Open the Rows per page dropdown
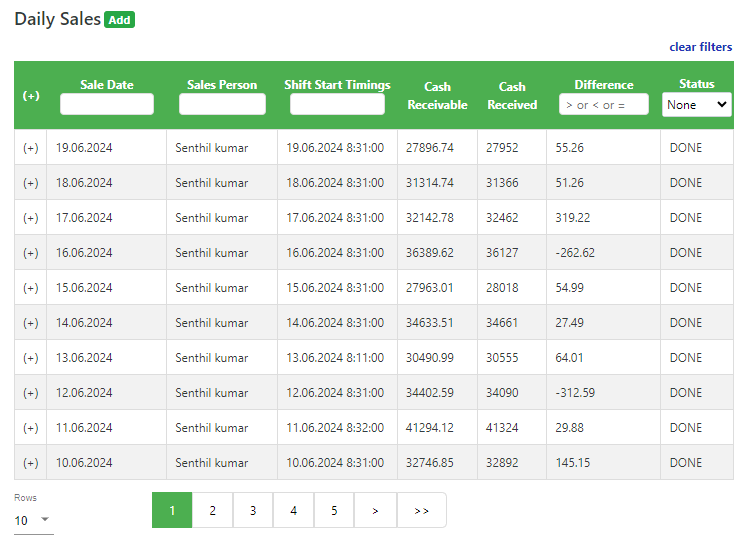The image size is (747, 539). tap(32, 520)
